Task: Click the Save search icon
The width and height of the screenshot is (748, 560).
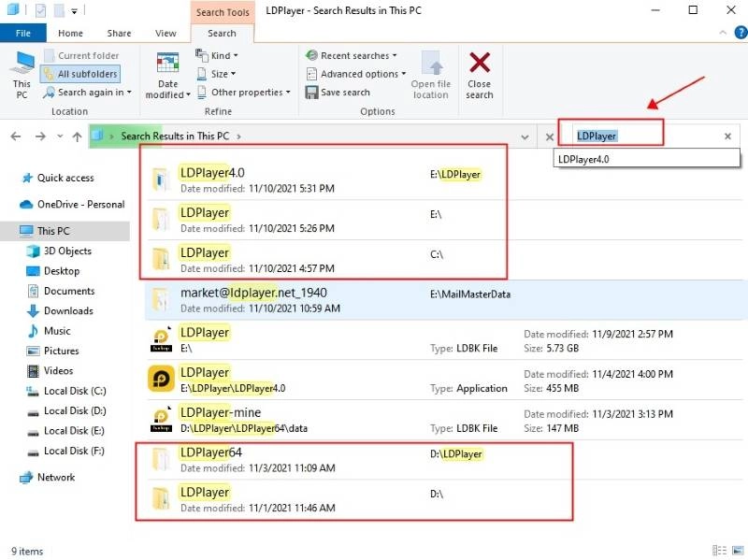Action: (313, 93)
